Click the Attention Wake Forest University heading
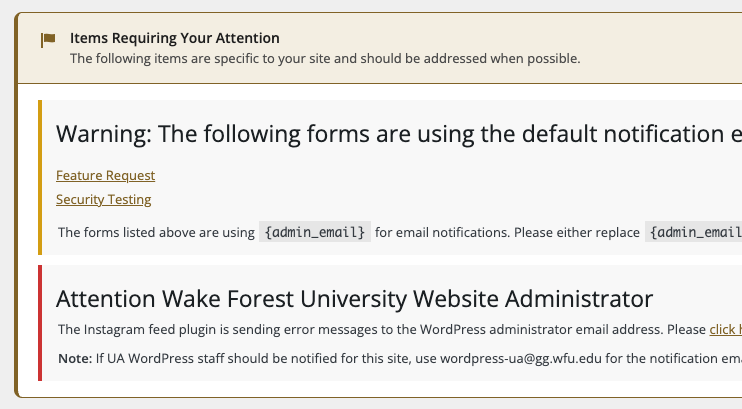This screenshot has height=409, width=742. coord(354,298)
